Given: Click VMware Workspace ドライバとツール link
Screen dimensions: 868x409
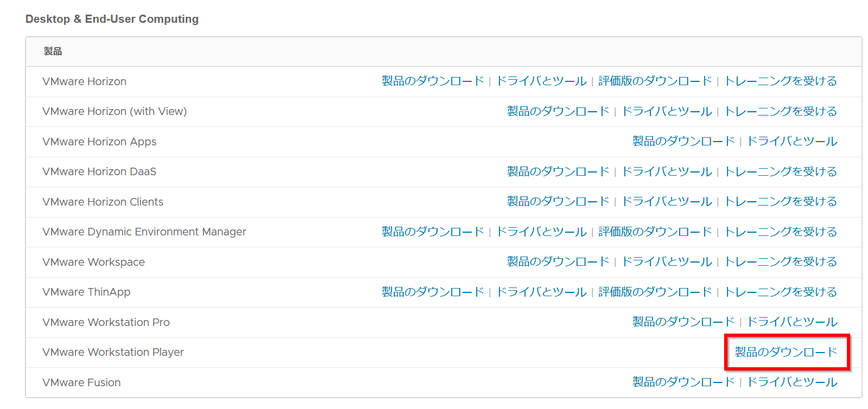Looking at the screenshot, I should [x=667, y=261].
